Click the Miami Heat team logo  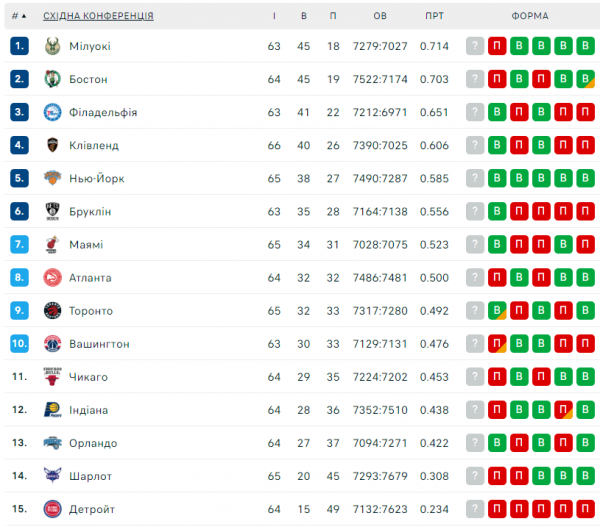coord(53,244)
